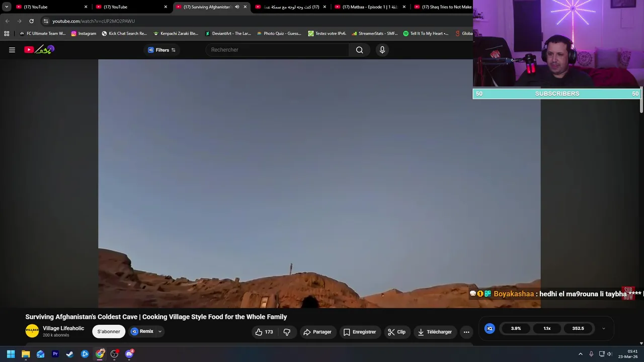Close the Surviving Afghanistan tab

[x=245, y=7]
